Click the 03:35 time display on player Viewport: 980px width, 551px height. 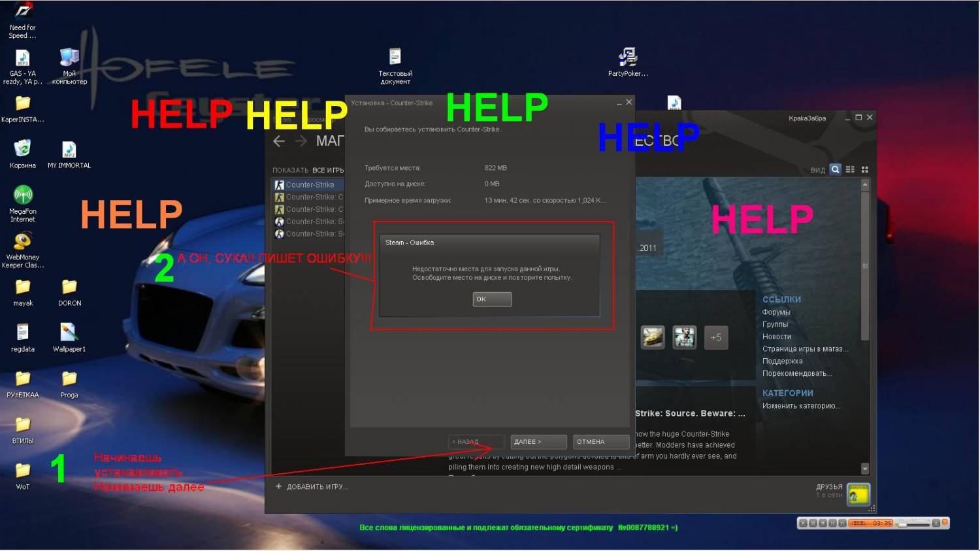click(882, 523)
